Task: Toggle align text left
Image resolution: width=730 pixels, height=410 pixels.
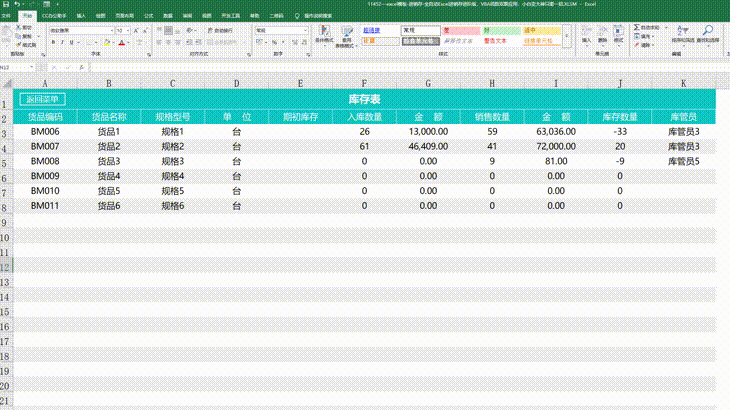Action: coord(159,42)
